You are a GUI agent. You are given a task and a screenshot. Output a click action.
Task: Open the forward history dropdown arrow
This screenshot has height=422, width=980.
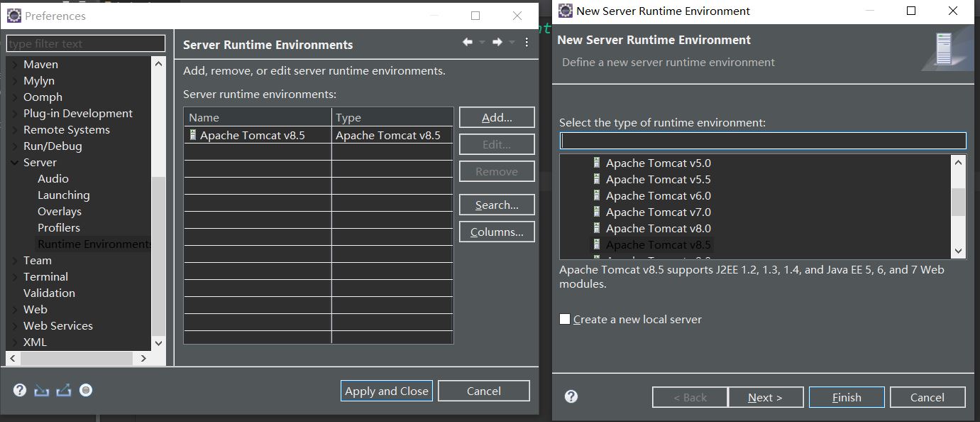tap(512, 43)
